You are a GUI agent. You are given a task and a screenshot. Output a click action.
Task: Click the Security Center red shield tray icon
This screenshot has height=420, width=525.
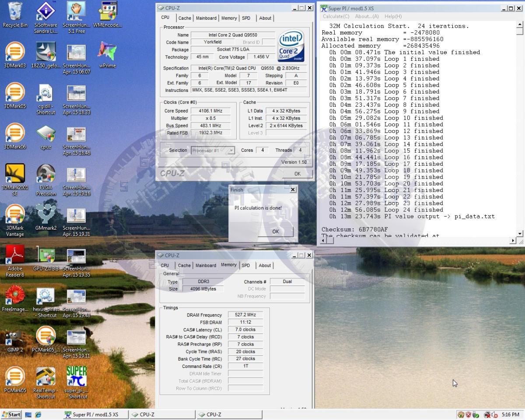pos(468,414)
